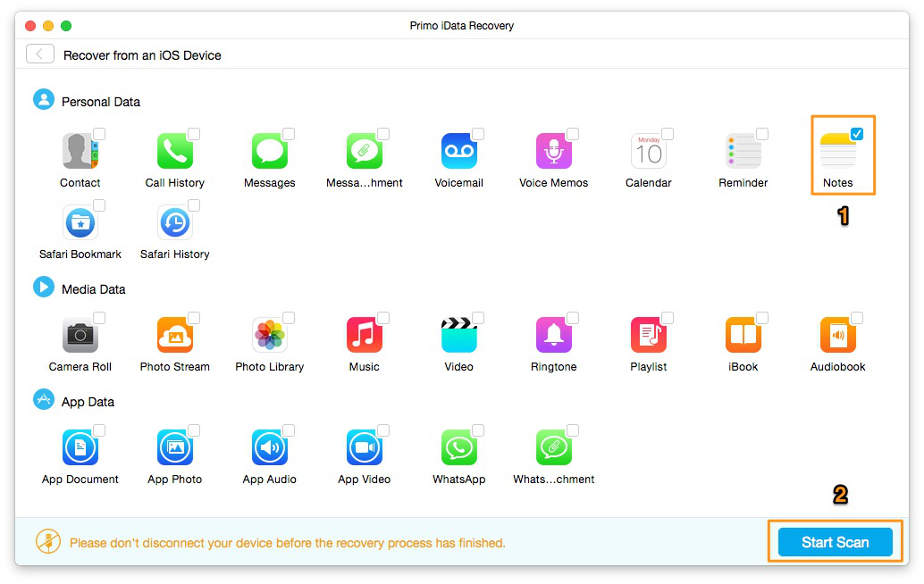Tick the Music checkbox
924x584 pixels.
pos(383,318)
